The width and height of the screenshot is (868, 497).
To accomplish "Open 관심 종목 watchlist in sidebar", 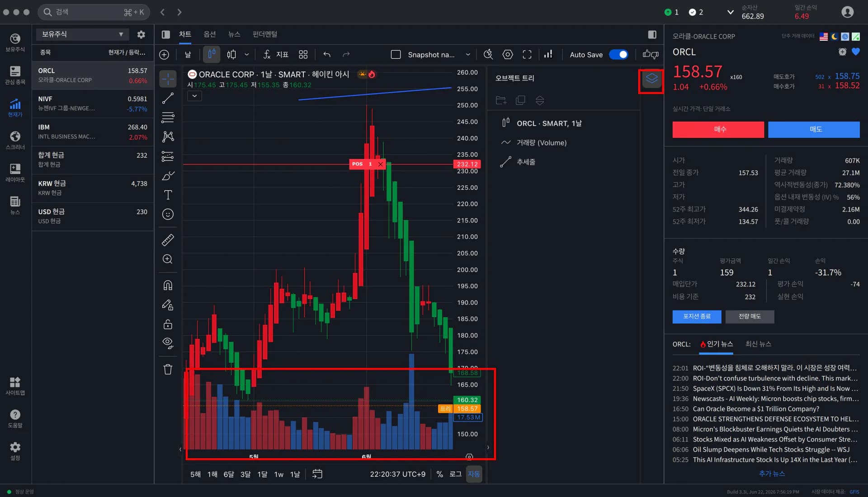I will [x=15, y=75].
